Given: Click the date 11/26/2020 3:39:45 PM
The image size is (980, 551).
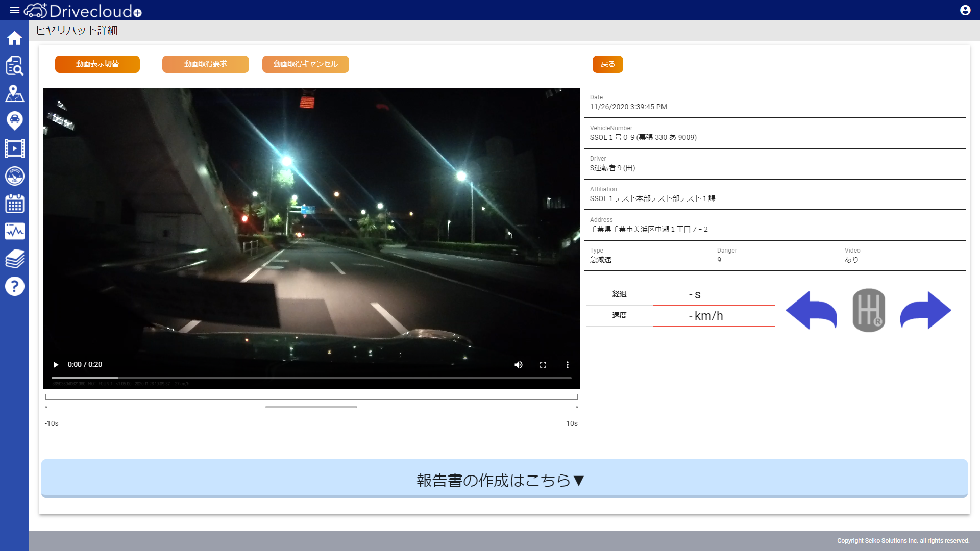Looking at the screenshot, I should [628, 107].
